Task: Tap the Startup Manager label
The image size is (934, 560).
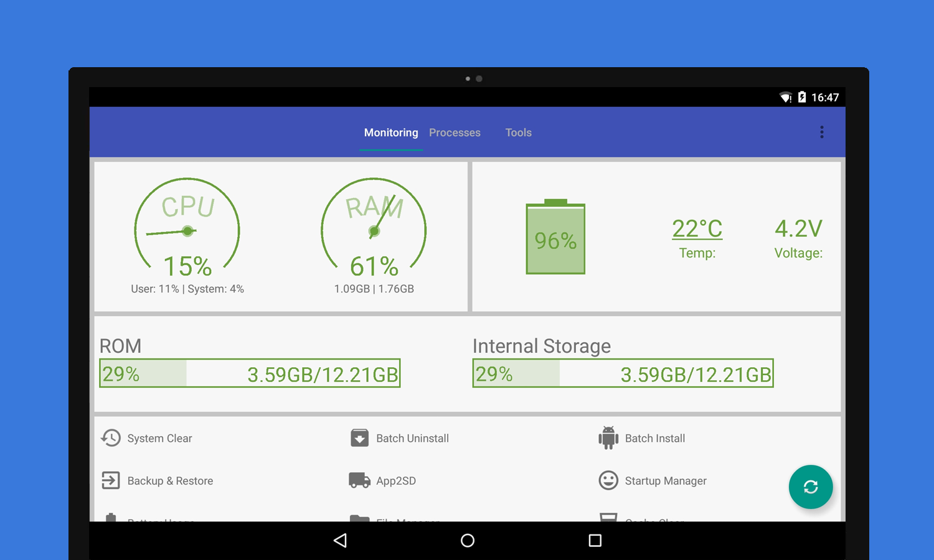Action: [x=665, y=481]
